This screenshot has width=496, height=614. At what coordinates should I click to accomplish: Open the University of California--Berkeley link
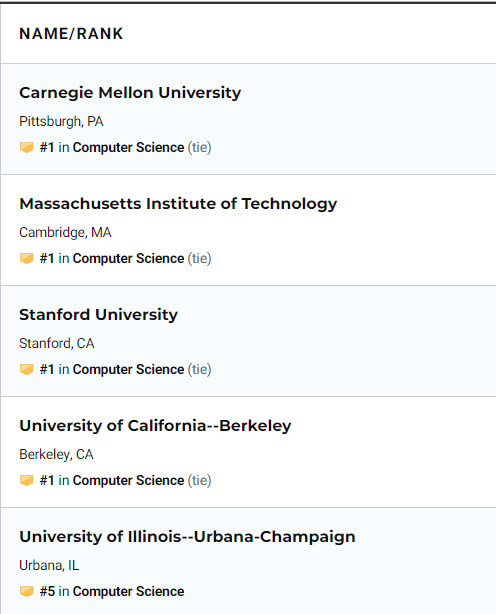point(155,426)
